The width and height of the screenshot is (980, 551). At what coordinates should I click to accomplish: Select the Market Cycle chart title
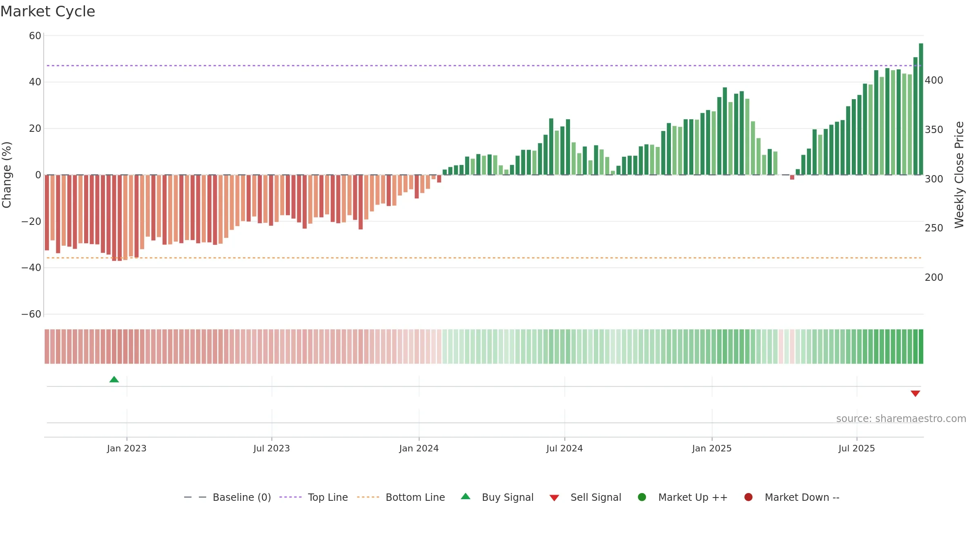[48, 11]
